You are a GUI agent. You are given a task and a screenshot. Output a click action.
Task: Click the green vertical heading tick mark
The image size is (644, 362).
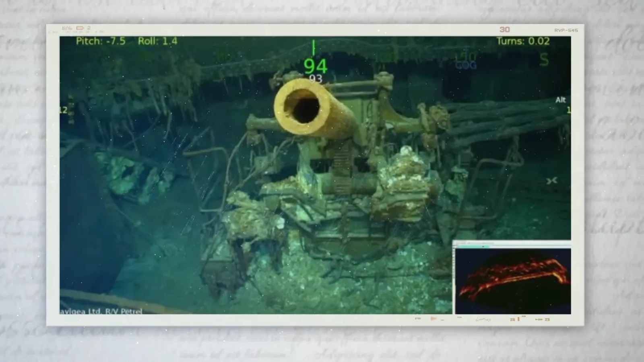pos(313,47)
